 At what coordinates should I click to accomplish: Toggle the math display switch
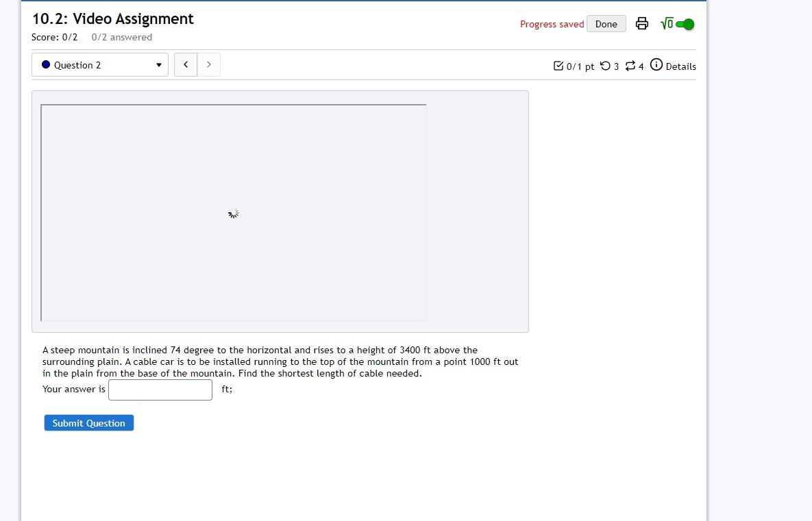[685, 25]
